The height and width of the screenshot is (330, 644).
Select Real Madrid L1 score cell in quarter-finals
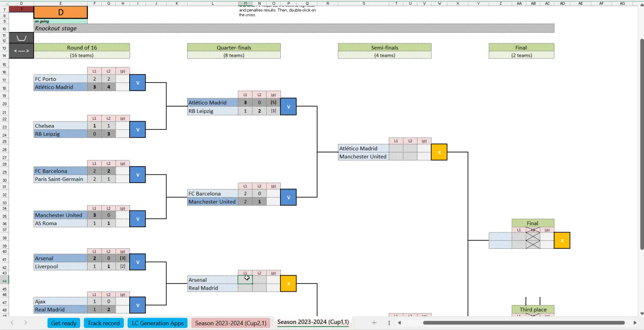[245, 288]
